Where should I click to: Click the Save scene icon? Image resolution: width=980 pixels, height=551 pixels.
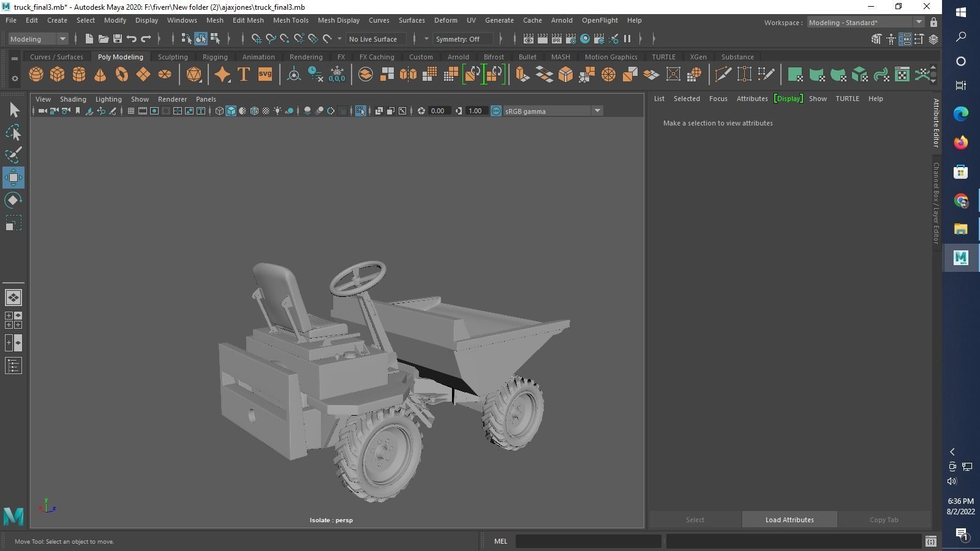(x=118, y=39)
